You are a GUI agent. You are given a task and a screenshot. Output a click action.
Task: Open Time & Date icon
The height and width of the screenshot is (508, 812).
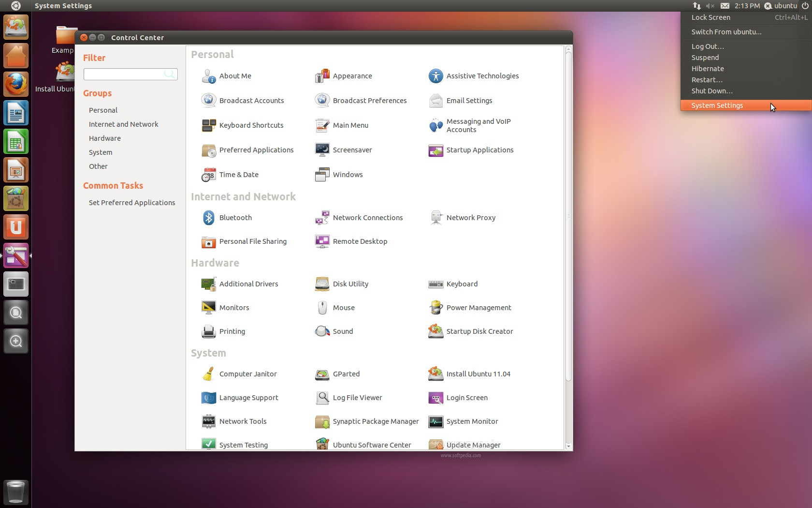(x=209, y=175)
